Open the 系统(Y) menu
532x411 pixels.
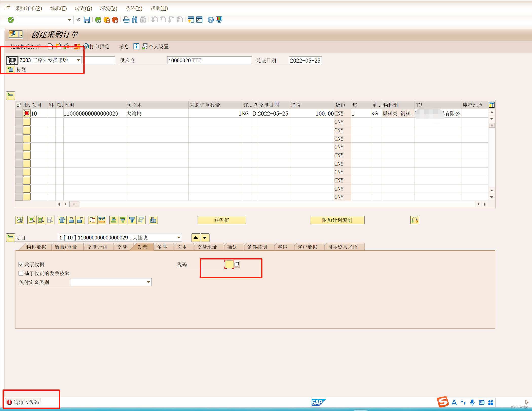coord(134,8)
